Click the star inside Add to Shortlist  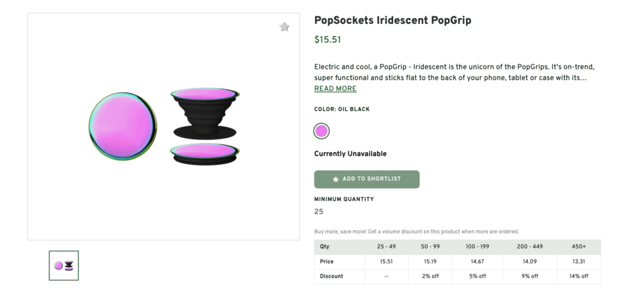click(x=336, y=179)
